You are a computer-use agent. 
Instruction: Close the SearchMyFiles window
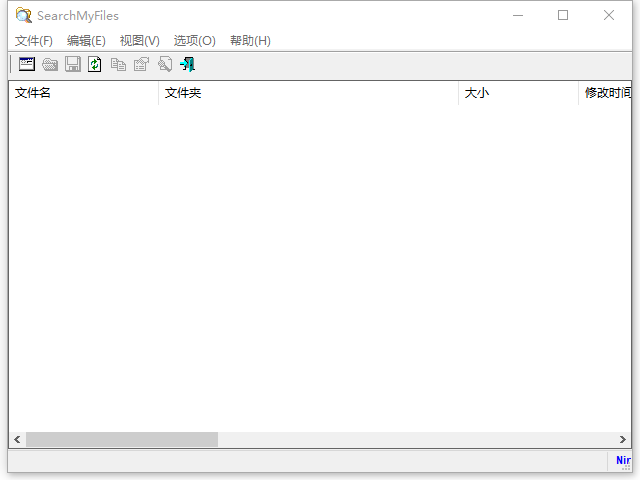click(x=609, y=16)
